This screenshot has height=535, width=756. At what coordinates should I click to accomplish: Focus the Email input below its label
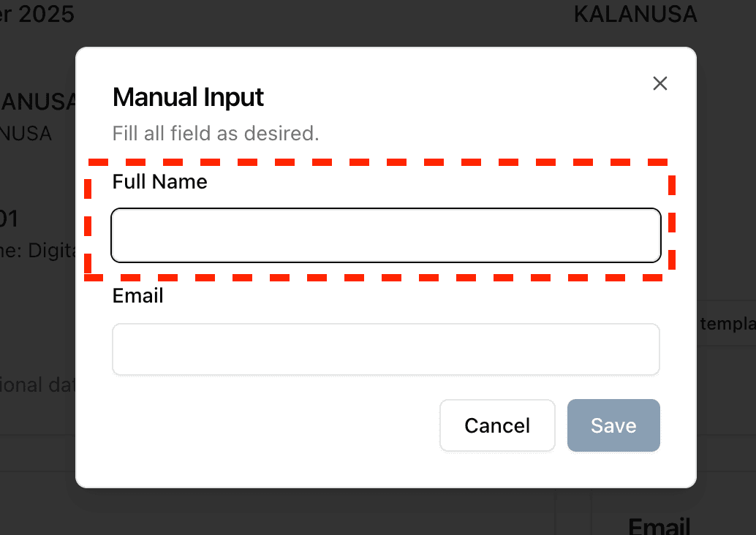point(385,349)
